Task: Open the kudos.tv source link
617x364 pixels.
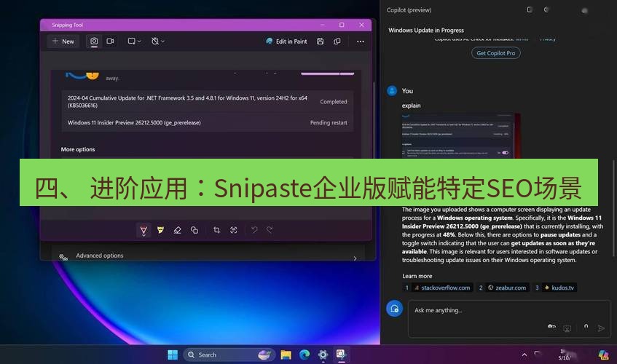Action: [559, 288]
